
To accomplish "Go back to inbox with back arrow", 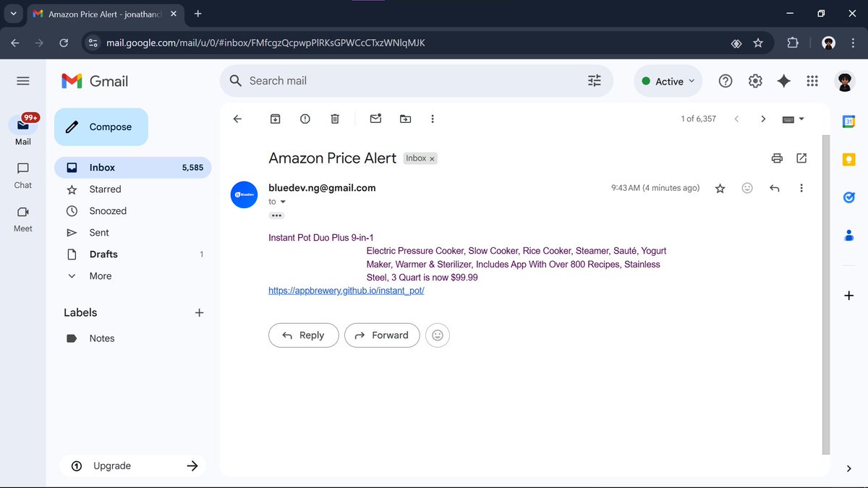I will pos(237,119).
